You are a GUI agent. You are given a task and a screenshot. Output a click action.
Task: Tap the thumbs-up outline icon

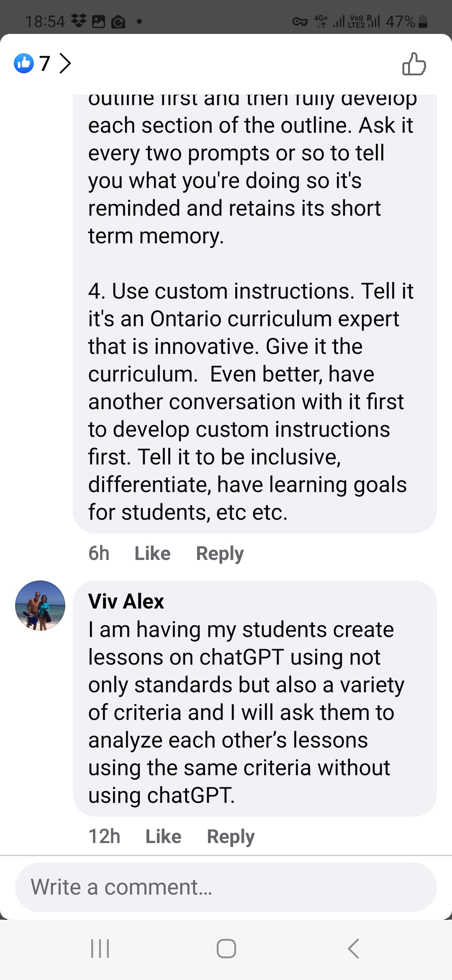[x=414, y=64]
